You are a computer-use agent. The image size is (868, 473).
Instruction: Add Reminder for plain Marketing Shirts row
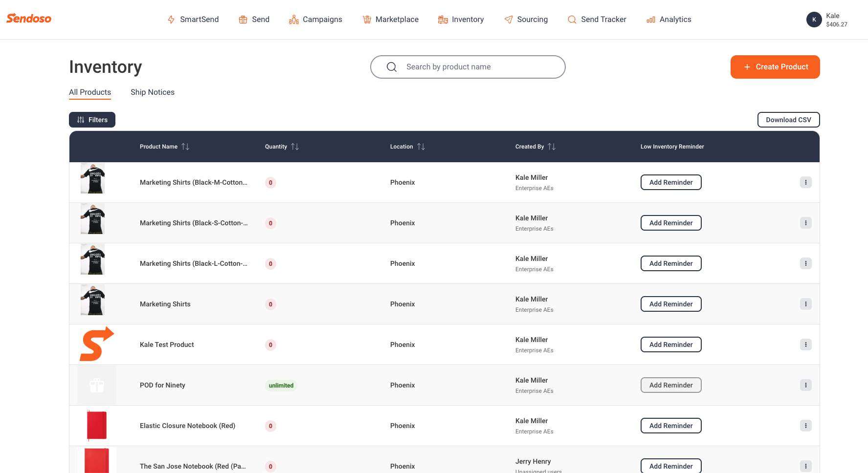point(671,304)
